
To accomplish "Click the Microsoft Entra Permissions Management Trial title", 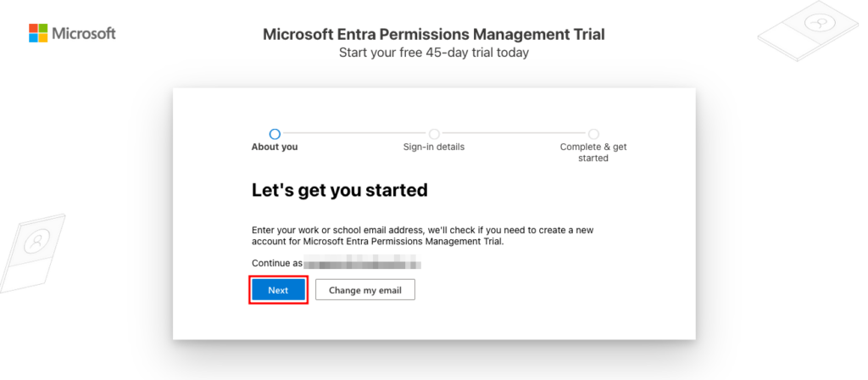I will coord(434,34).
